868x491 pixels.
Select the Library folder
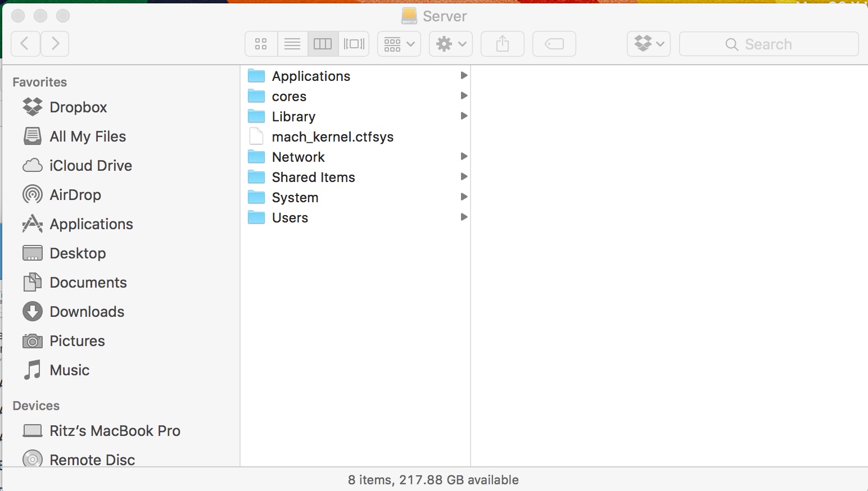(x=355, y=116)
